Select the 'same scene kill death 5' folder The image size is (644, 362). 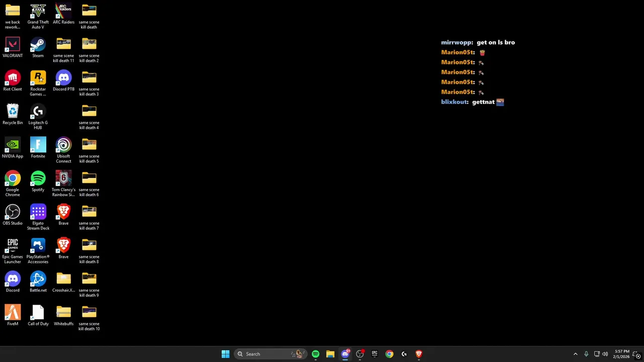(89, 150)
